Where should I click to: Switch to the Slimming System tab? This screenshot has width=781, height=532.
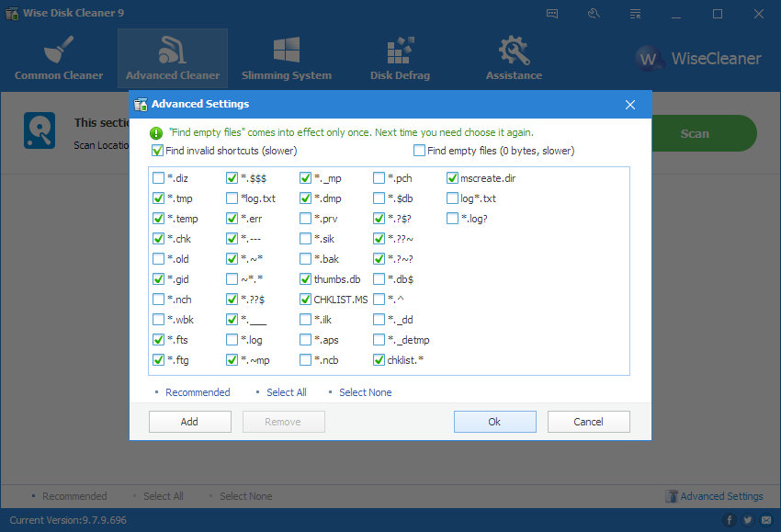click(x=287, y=58)
